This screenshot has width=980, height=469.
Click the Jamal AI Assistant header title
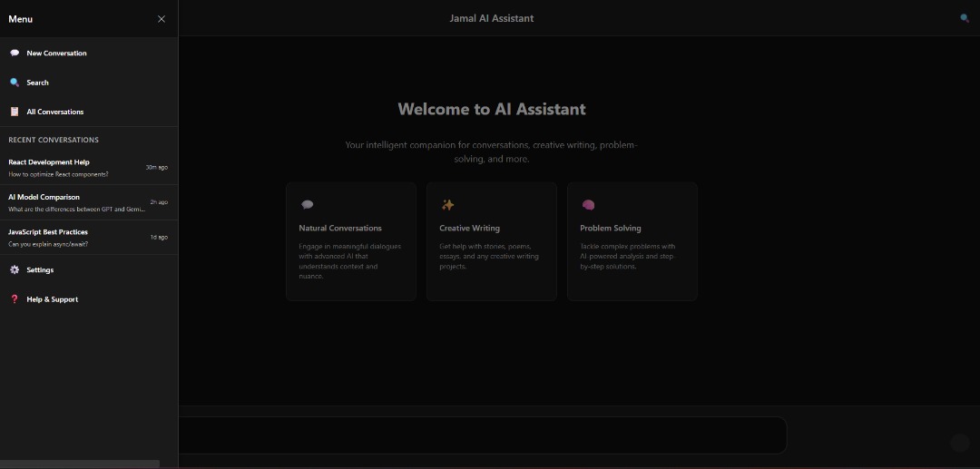tap(491, 18)
